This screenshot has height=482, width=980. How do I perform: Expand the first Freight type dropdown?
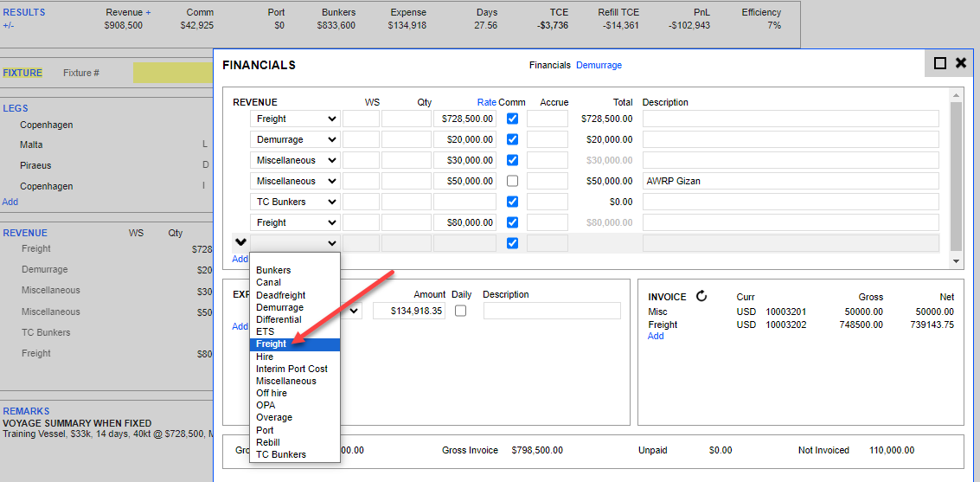(294, 119)
